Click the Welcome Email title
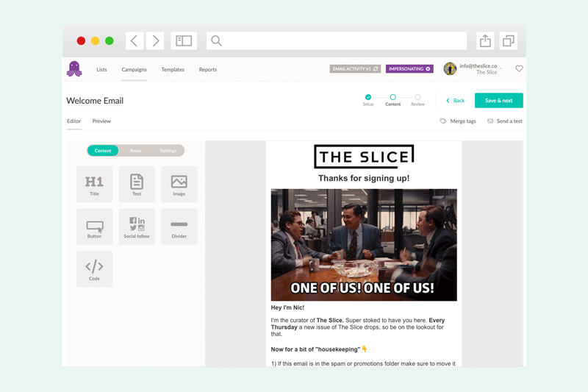 coord(95,101)
